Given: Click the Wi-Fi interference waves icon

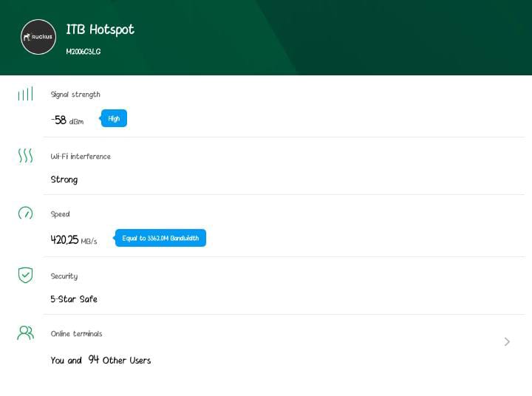Looking at the screenshot, I should 25,155.
